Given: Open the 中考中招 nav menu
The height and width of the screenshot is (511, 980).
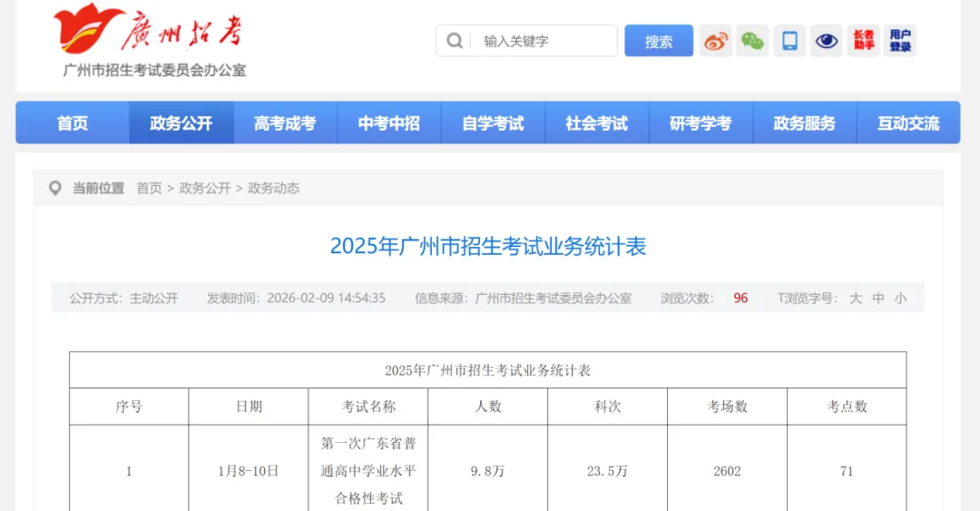Looking at the screenshot, I should pyautogui.click(x=388, y=123).
